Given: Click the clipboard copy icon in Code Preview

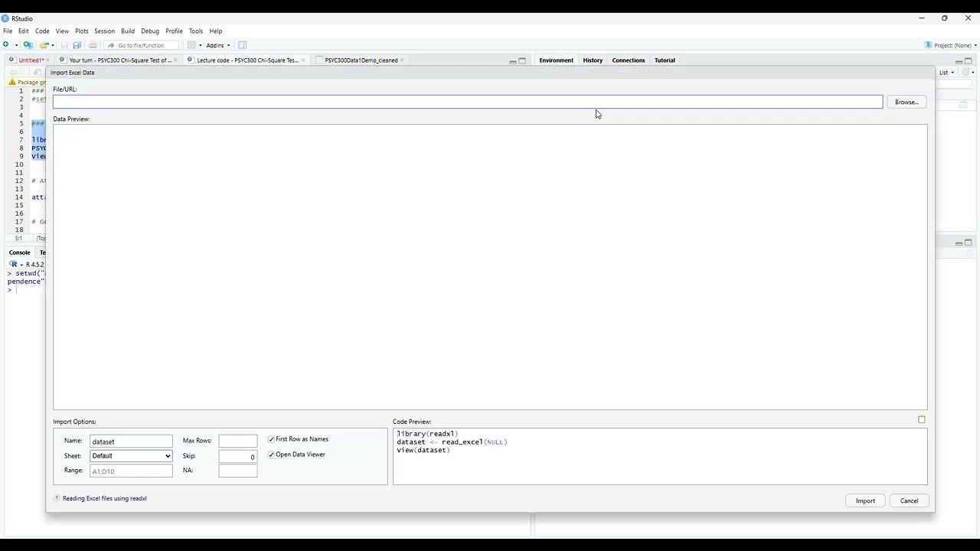Looking at the screenshot, I should [922, 419].
